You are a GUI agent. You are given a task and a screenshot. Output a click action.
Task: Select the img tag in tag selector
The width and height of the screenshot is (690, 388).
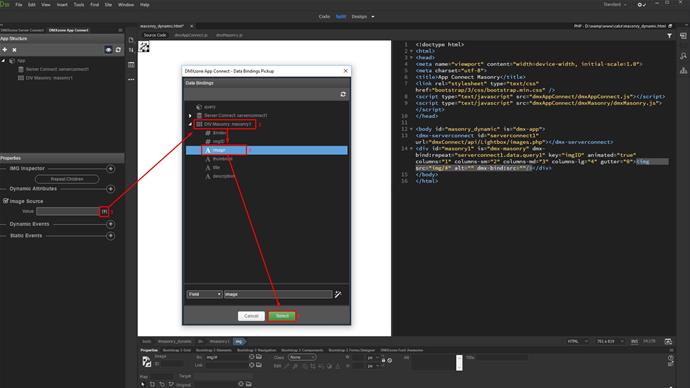239,342
